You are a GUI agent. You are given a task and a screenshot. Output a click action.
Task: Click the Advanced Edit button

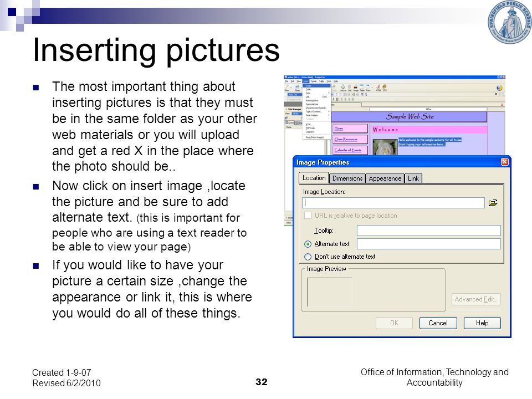tap(475, 299)
